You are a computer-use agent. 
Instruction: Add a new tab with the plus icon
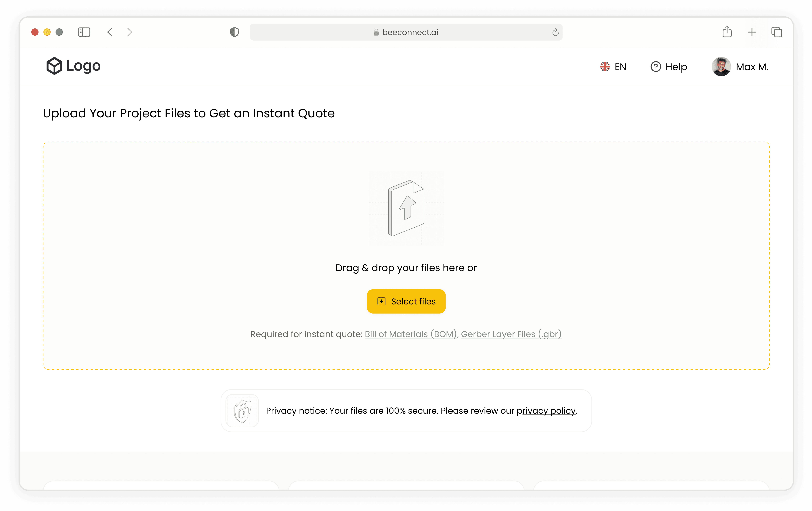pyautogui.click(x=752, y=32)
